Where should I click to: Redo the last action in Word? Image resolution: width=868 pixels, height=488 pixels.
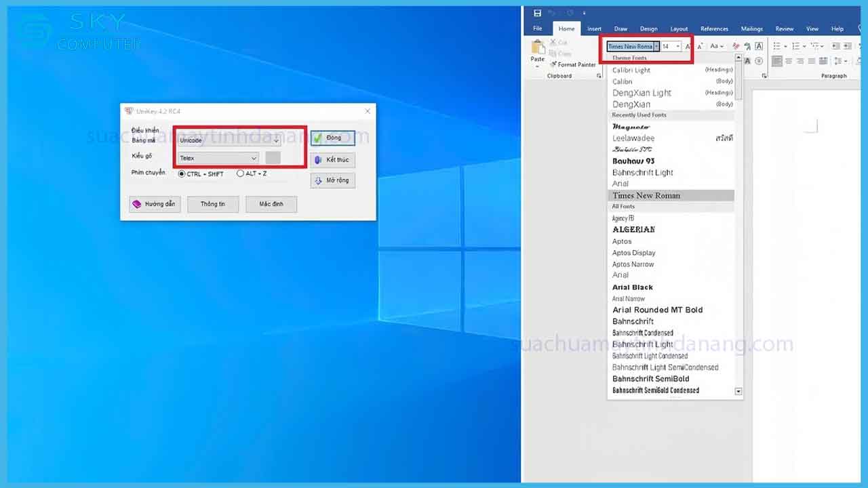click(570, 13)
